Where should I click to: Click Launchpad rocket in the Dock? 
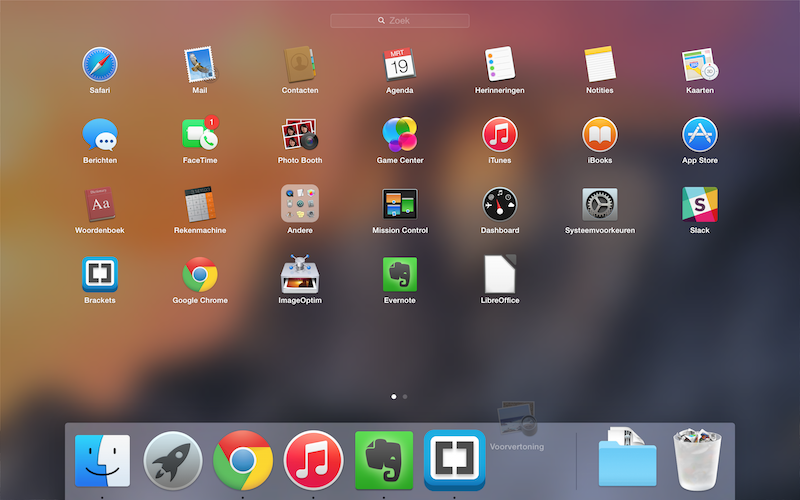(172, 461)
